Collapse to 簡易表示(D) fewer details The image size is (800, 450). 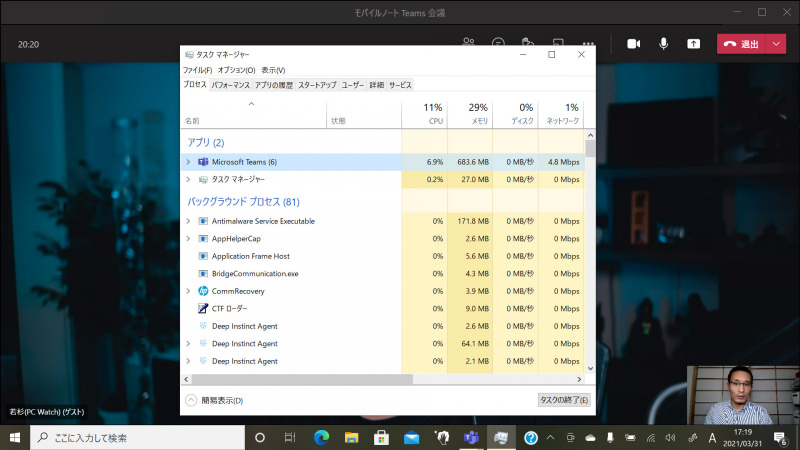click(x=214, y=401)
